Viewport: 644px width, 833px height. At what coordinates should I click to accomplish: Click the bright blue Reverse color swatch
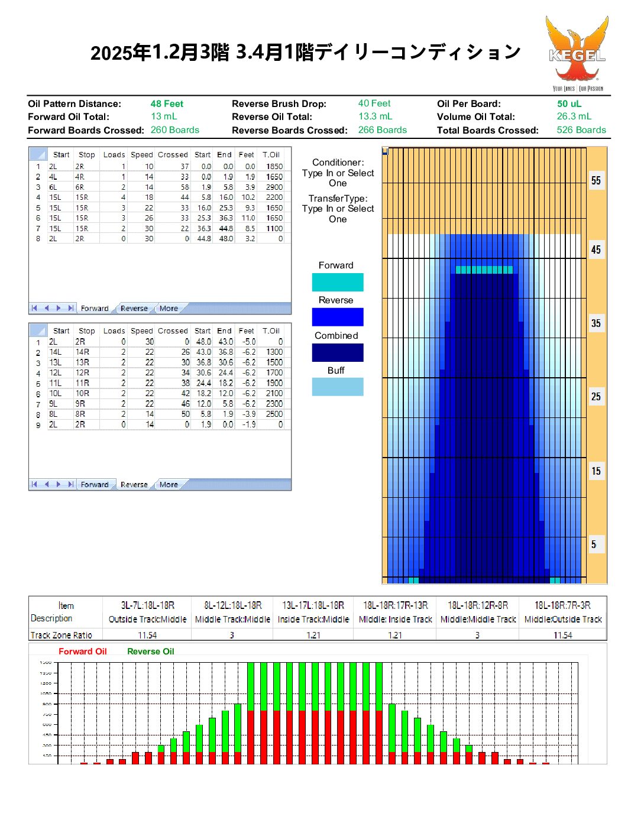(x=338, y=317)
